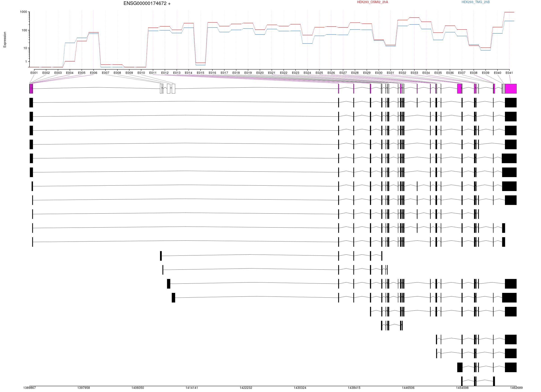The width and height of the screenshot is (541, 392).
Task: Click exon label E010
Action: 141,73
